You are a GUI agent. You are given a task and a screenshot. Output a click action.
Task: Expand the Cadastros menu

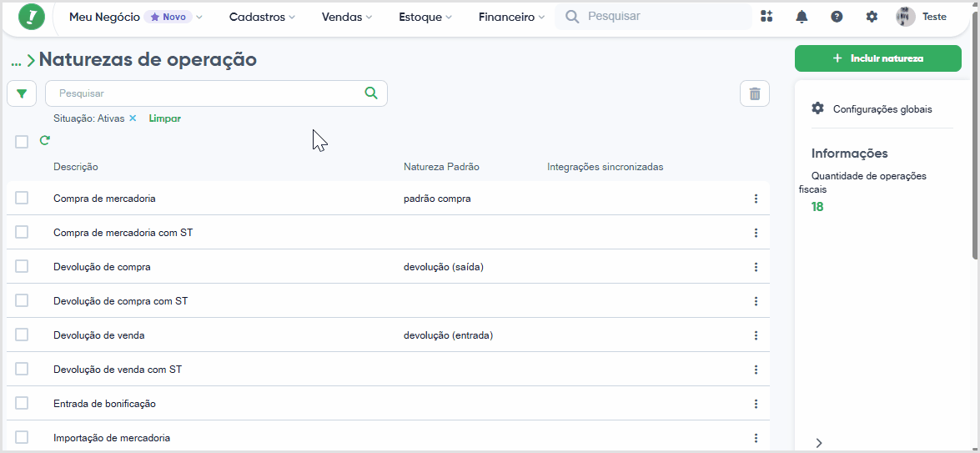point(262,17)
